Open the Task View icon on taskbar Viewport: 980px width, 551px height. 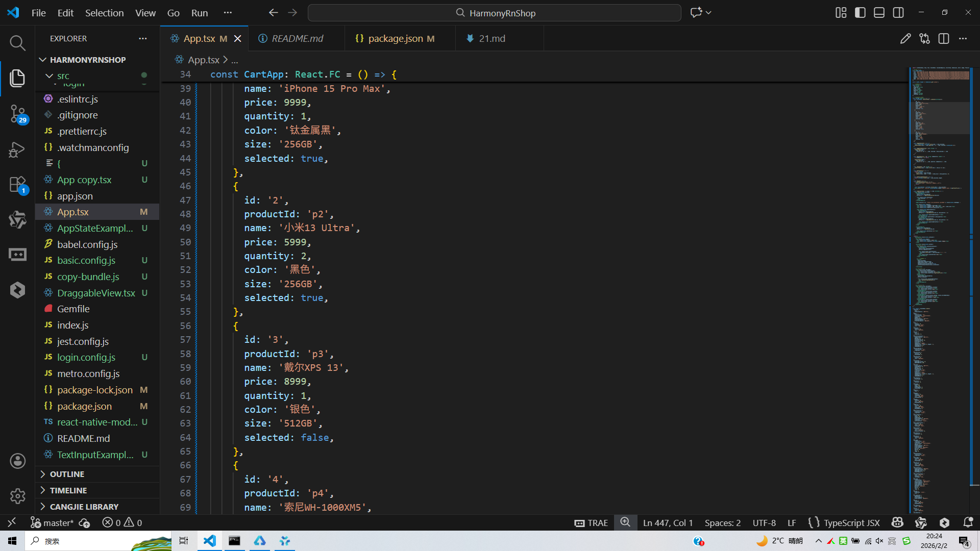pos(184,541)
